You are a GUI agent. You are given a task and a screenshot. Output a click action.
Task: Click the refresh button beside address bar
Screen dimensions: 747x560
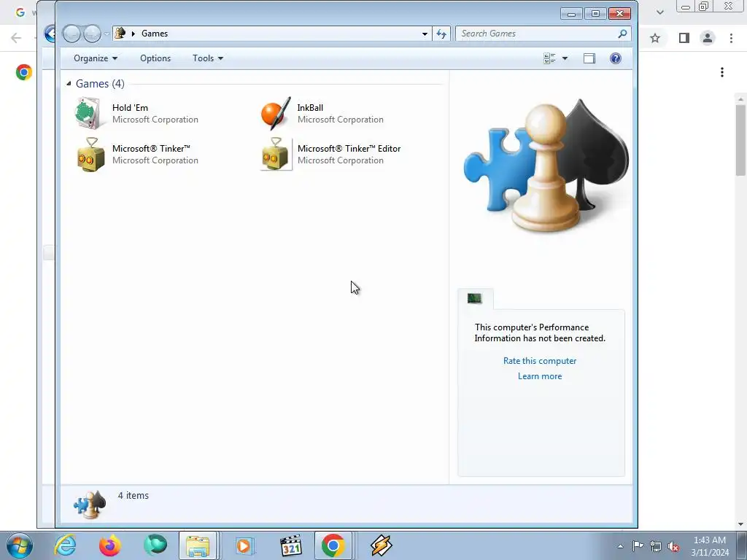441,34
